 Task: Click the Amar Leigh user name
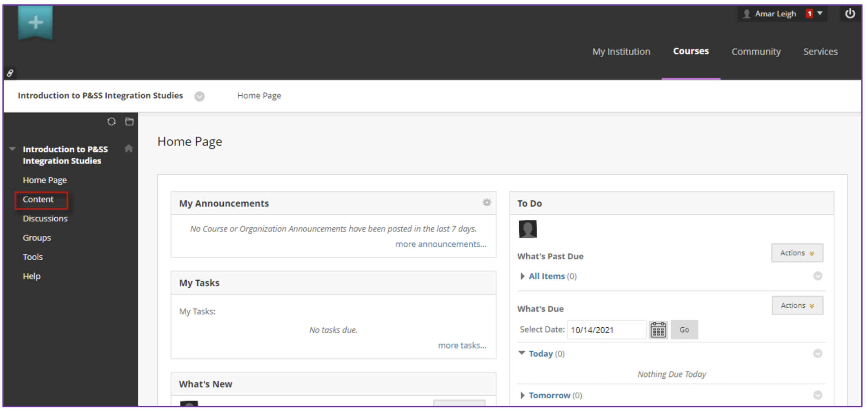775,14
